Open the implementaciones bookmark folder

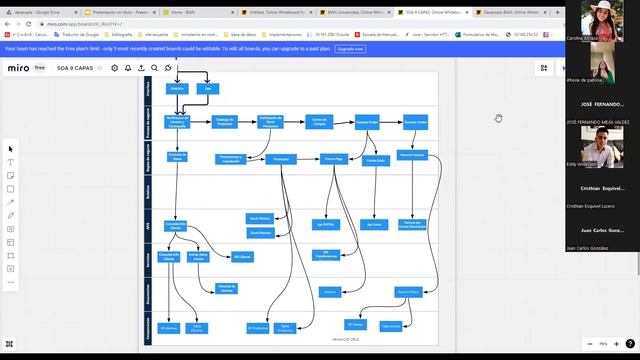click(282, 35)
